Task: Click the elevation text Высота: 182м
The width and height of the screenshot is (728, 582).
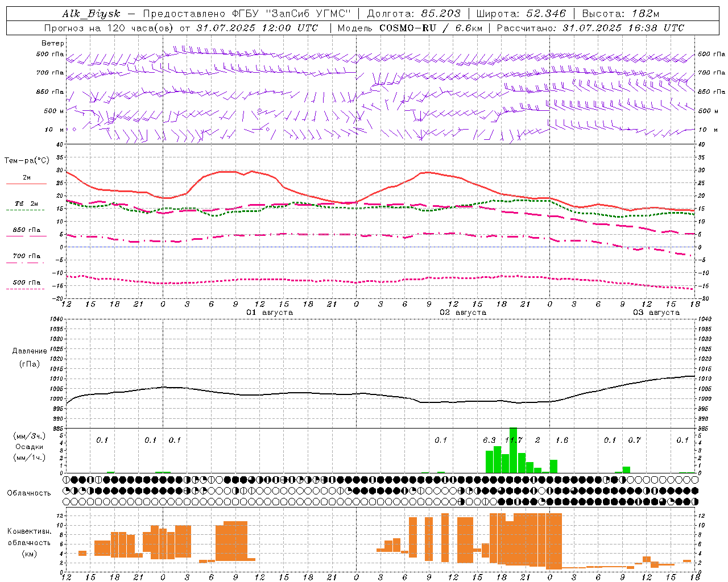Action: [x=621, y=14]
